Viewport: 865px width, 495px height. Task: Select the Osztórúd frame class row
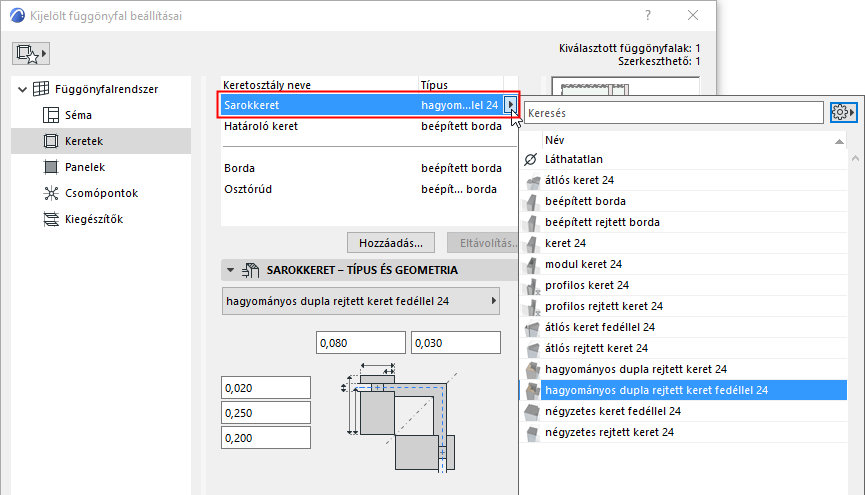(x=369, y=189)
